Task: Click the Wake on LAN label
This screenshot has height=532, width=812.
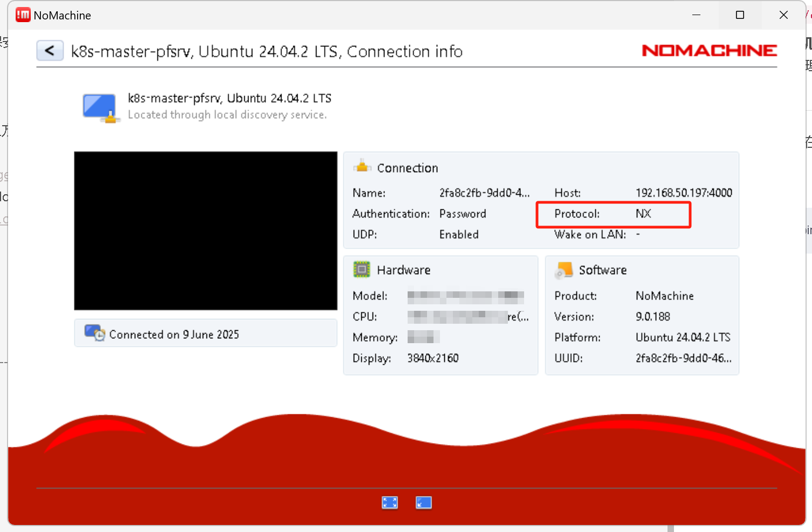Action: click(x=590, y=235)
